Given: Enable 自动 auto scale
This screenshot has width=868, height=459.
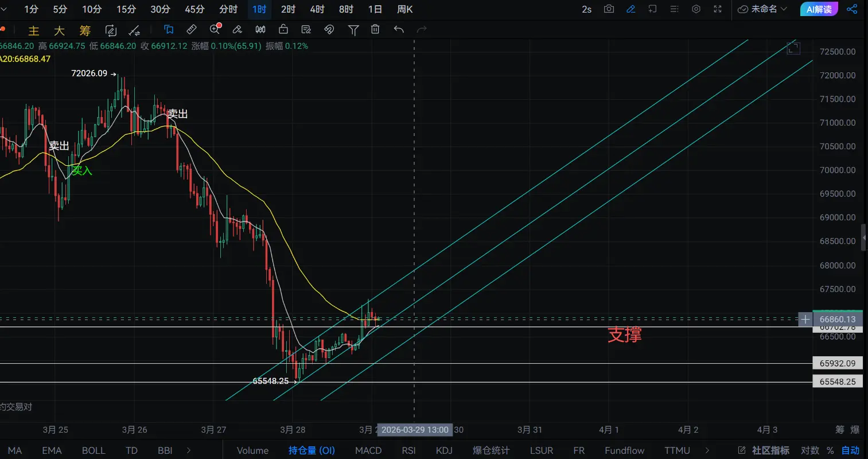Looking at the screenshot, I should 850,450.
